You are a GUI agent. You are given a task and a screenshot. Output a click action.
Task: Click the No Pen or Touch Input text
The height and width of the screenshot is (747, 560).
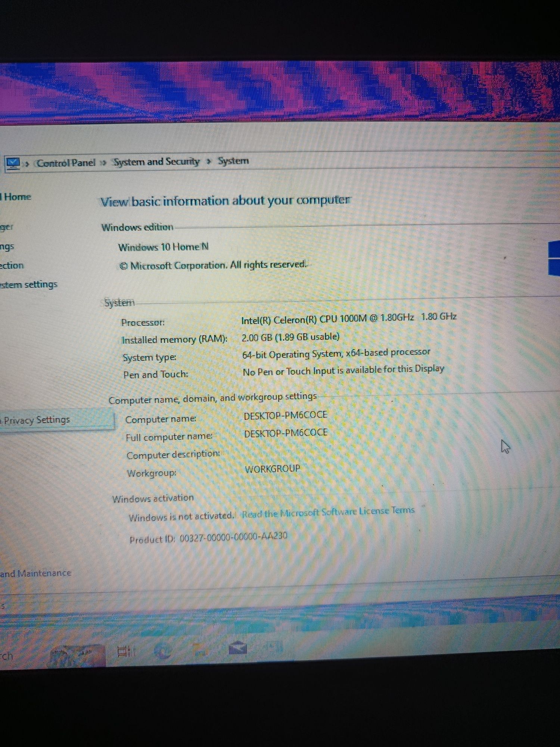pyautogui.click(x=343, y=371)
